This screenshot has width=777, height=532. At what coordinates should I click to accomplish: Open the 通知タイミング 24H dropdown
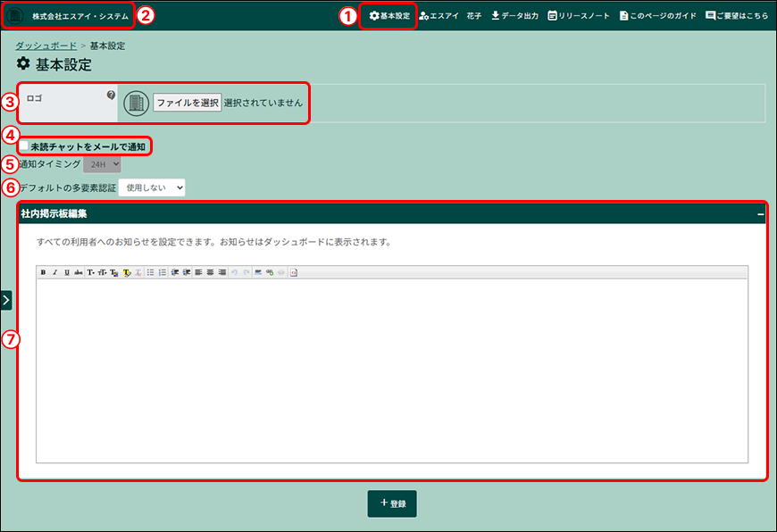click(x=102, y=164)
